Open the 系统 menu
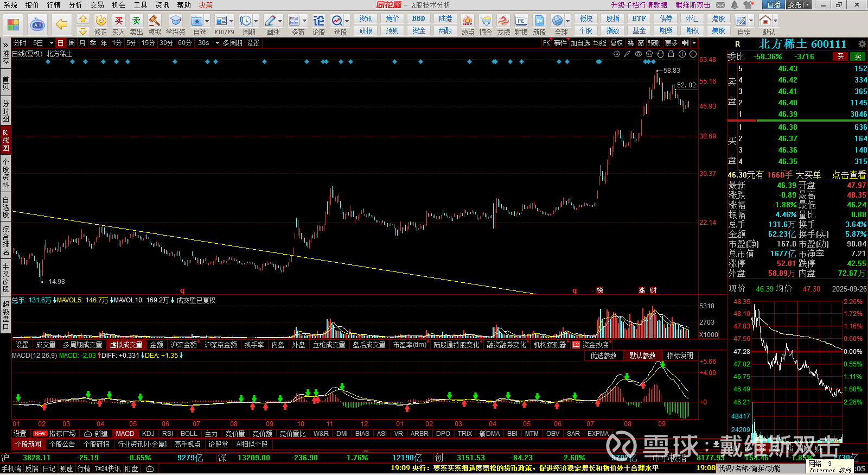 [x=10, y=5]
